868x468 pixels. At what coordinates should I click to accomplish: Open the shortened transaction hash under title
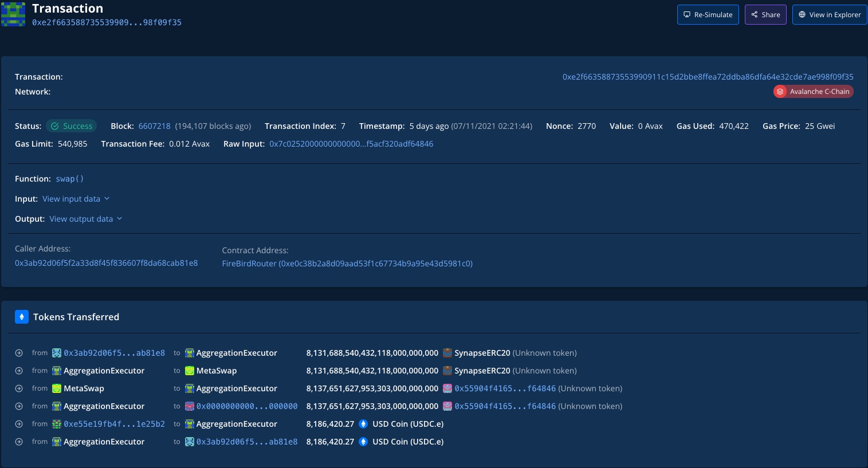pyautogui.click(x=107, y=22)
